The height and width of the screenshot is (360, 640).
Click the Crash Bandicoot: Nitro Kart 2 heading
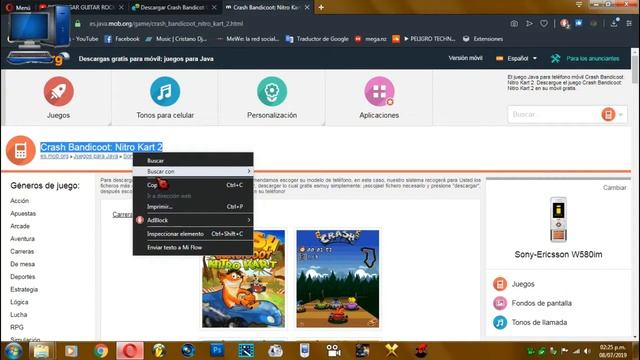point(101,147)
